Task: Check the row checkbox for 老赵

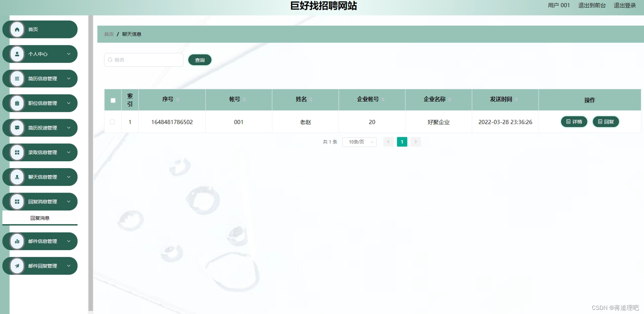Action: [x=113, y=122]
